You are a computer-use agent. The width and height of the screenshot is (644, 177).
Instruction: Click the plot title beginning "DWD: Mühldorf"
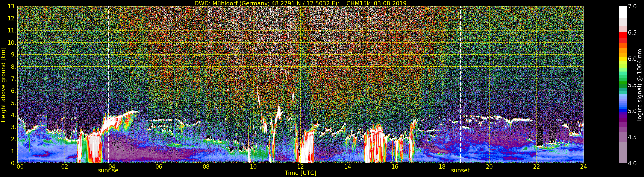[300, 3]
